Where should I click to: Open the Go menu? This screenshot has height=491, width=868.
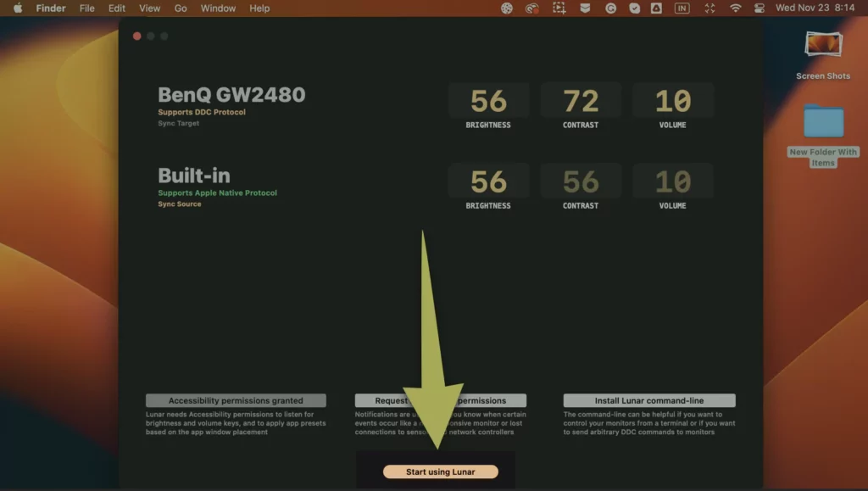[x=181, y=8]
